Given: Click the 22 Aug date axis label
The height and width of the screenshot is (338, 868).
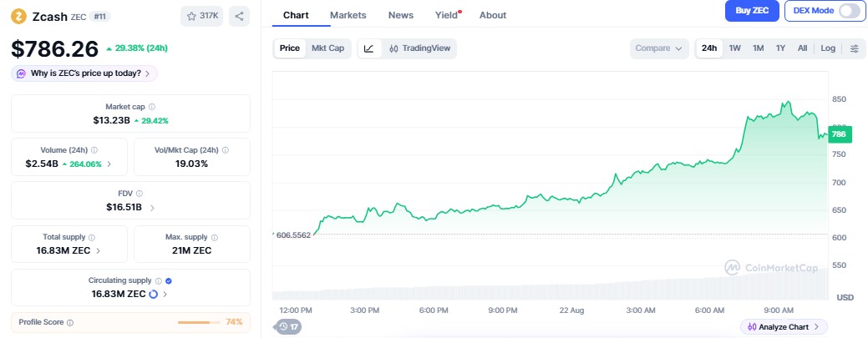Looking at the screenshot, I should click(571, 310).
